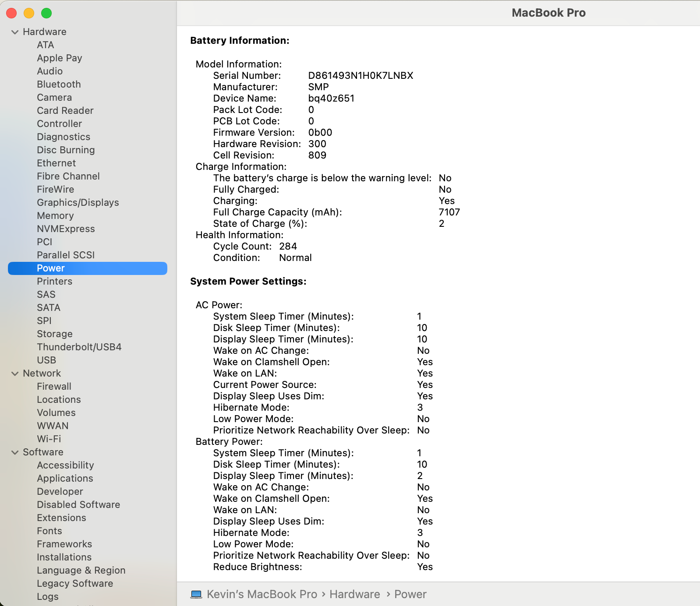This screenshot has height=606, width=700.
Task: Open the Extensions software list
Action: pyautogui.click(x=61, y=518)
